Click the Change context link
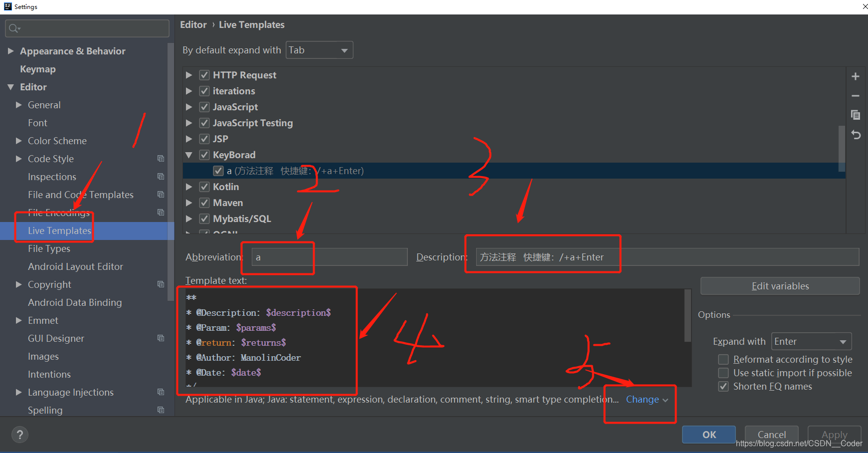Screen dimensions: 868x453 pyautogui.click(x=647, y=399)
